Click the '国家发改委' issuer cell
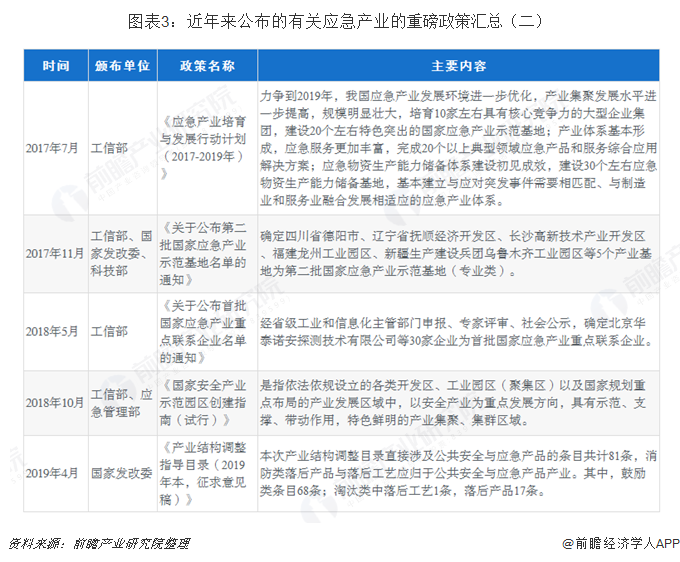 121,473
